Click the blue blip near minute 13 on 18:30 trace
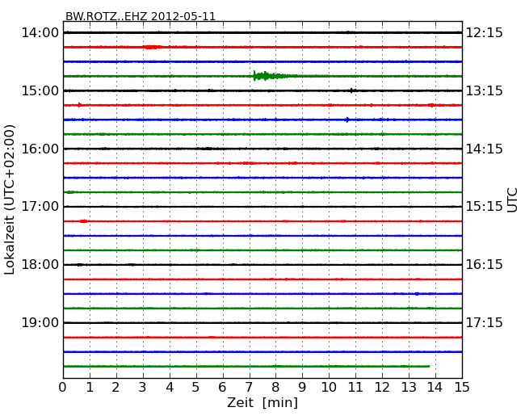 (417, 294)
